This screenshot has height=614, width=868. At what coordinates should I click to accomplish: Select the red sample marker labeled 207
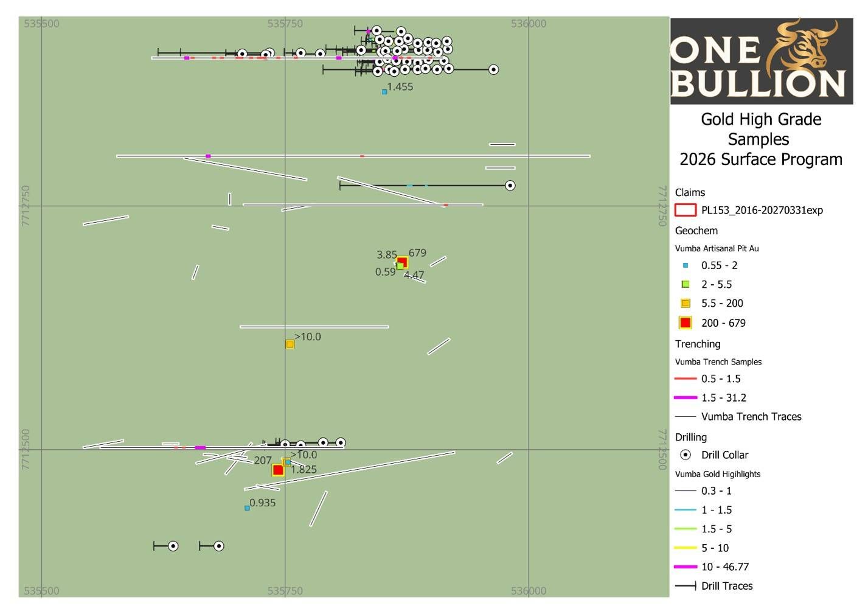point(278,470)
